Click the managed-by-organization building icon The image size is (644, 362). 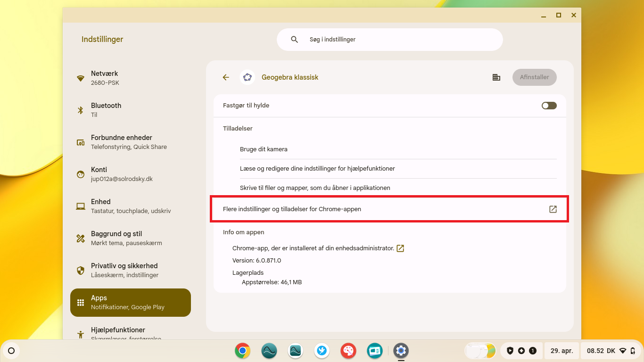tap(496, 77)
